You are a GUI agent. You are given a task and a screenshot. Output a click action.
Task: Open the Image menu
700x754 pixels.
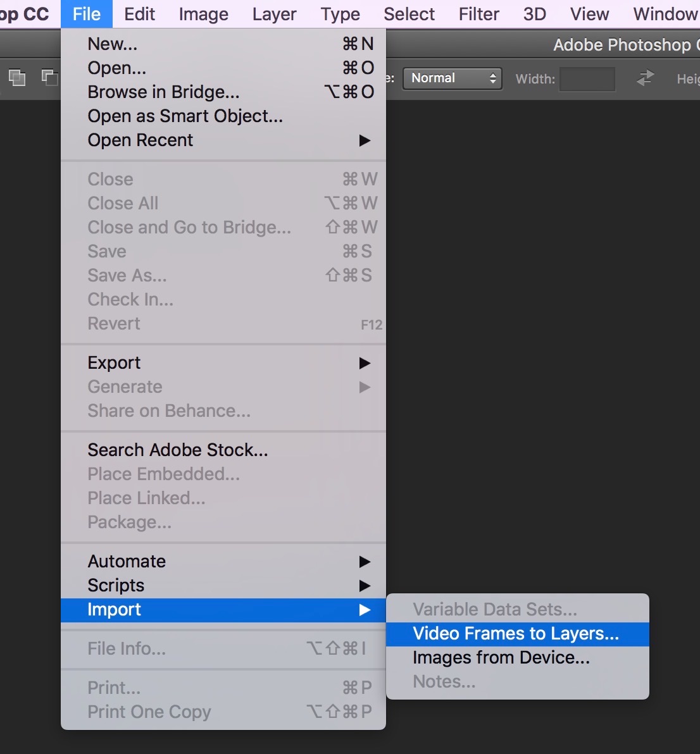point(204,14)
